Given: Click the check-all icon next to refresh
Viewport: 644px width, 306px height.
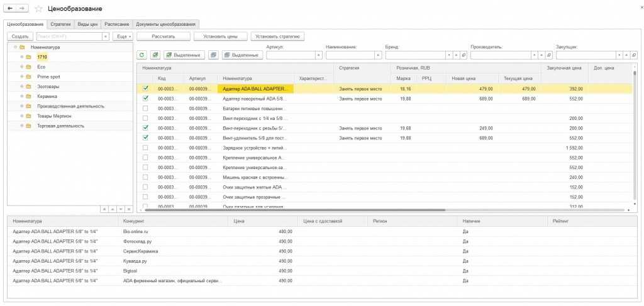Looking at the screenshot, I should 155,55.
